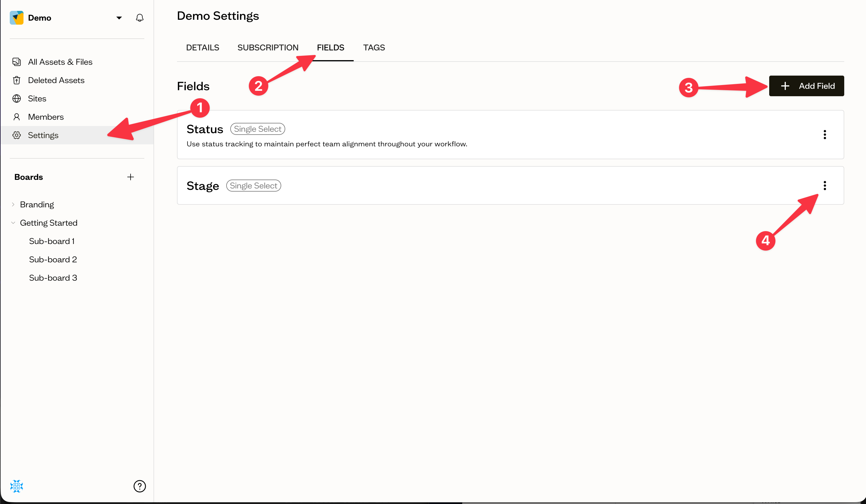Switch to the DETAILS tab
This screenshot has width=866, height=504.
pyautogui.click(x=202, y=48)
